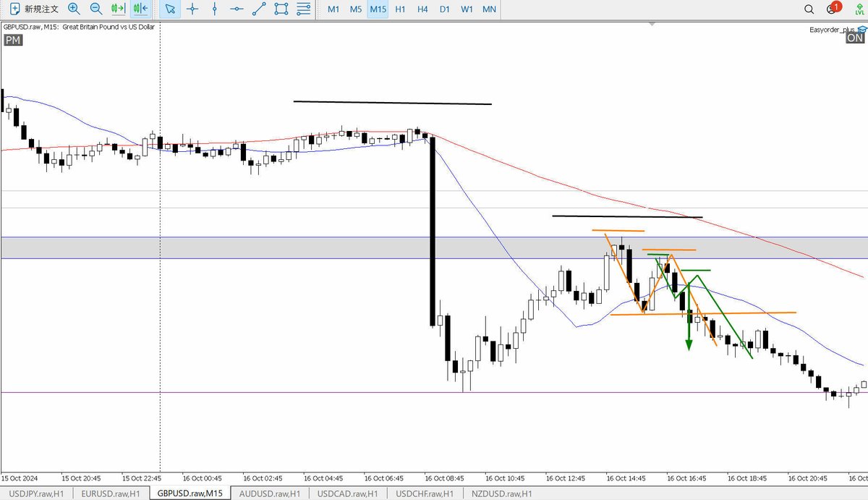Switch chart to M1 timeframe
This screenshot has height=500, width=868.
point(333,9)
